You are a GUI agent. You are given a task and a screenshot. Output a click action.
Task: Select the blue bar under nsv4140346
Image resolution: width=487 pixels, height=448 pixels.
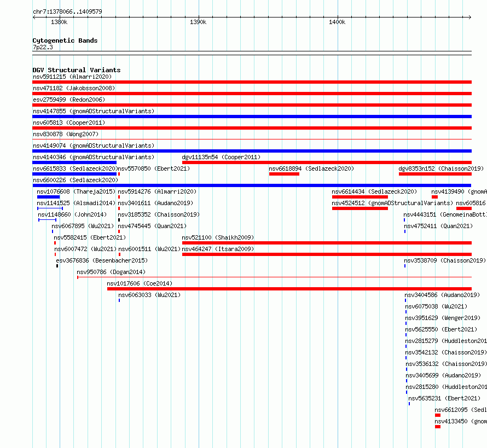tap(74, 162)
